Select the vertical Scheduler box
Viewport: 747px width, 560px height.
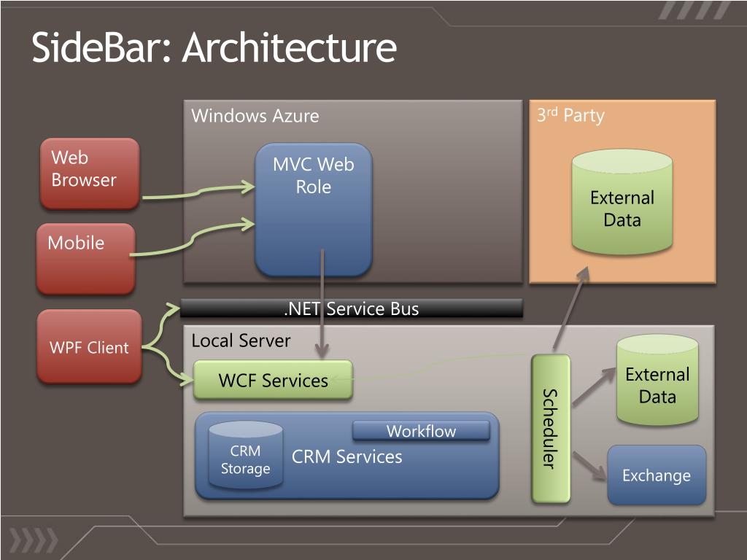coord(551,429)
